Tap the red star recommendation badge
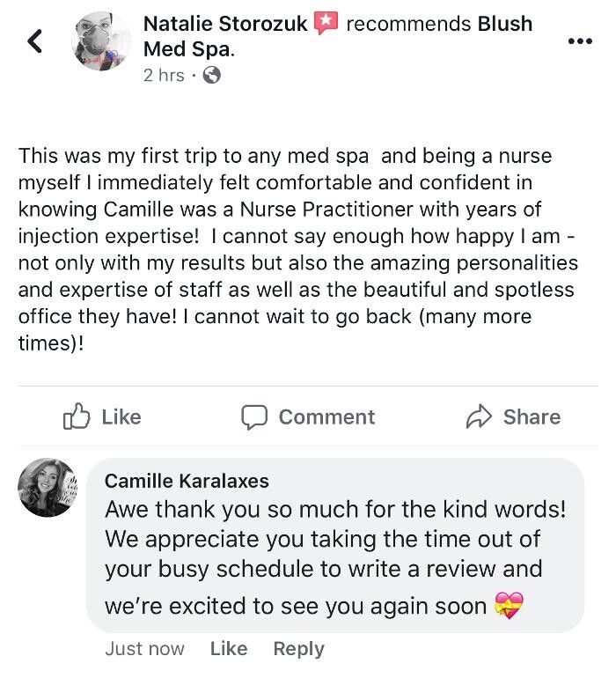Screen dimensions: 616x678 pyautogui.click(x=326, y=24)
